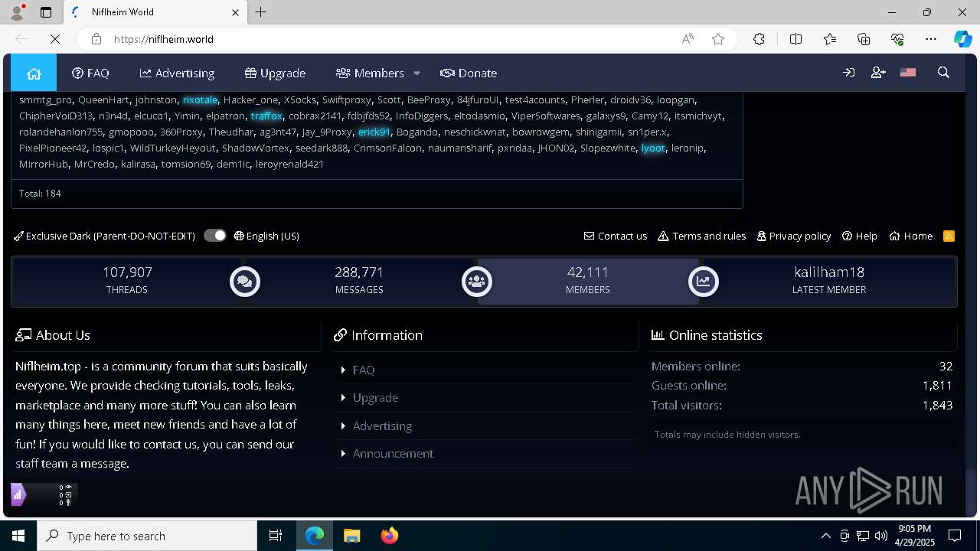Expand the Members dropdown arrow

click(416, 73)
